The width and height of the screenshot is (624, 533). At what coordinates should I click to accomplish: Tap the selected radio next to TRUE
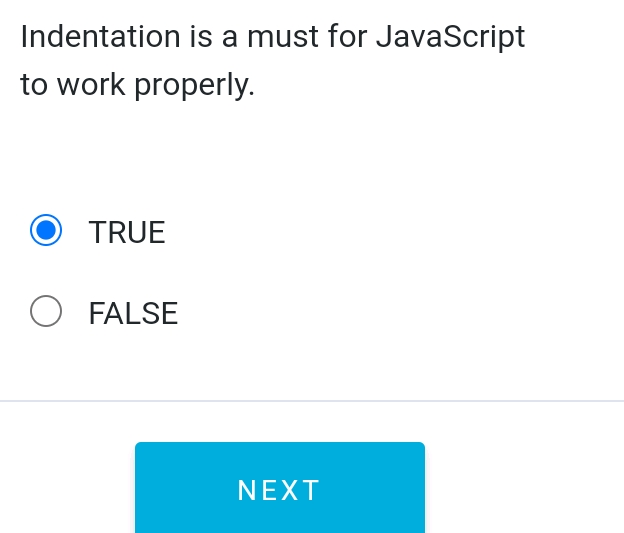click(46, 231)
